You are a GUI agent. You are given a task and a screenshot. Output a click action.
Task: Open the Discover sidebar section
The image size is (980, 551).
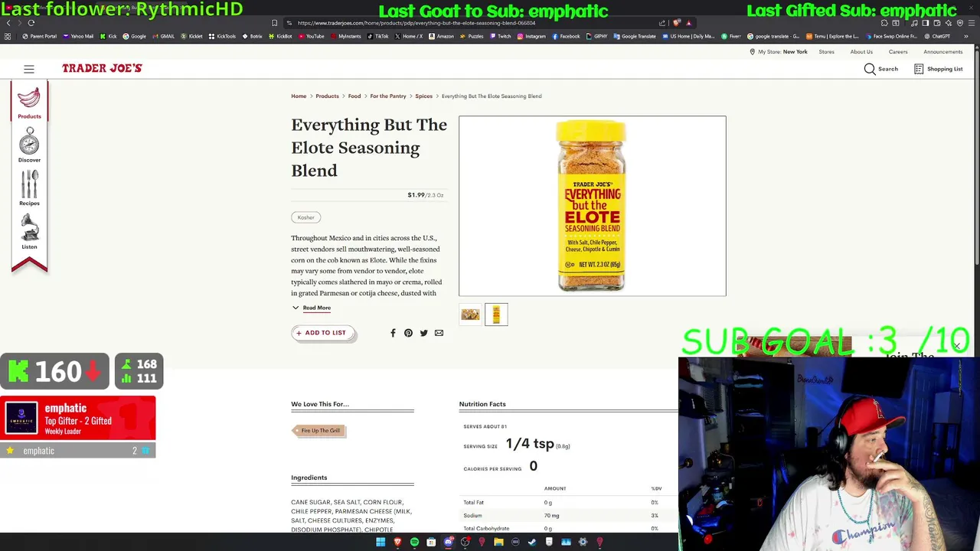coord(29,145)
